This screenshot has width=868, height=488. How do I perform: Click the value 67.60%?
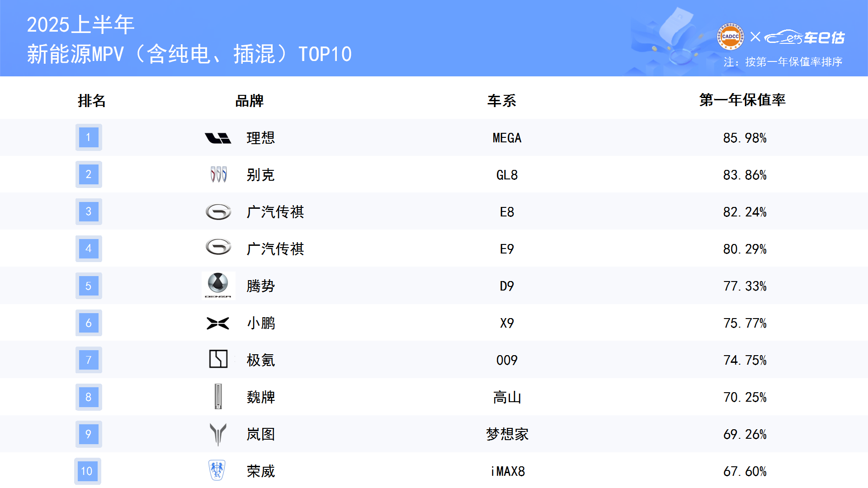(x=745, y=471)
